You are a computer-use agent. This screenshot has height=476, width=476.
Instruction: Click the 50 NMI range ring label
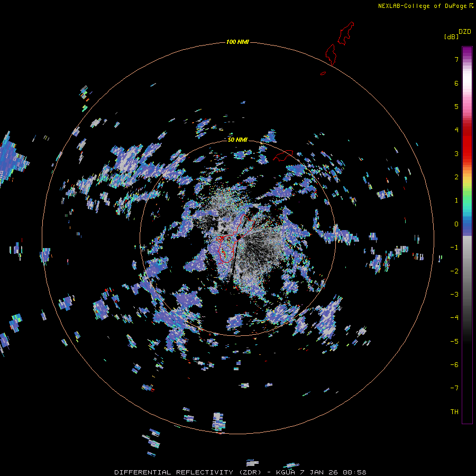coord(237,140)
